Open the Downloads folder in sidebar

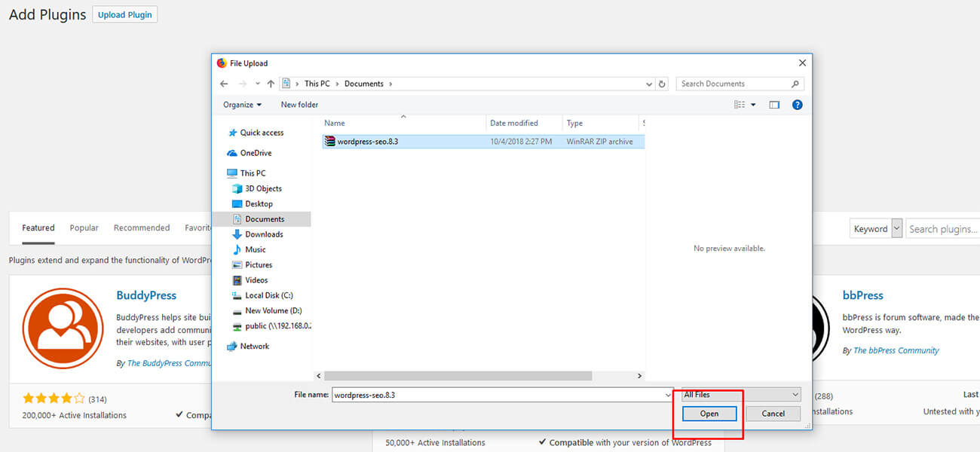pyautogui.click(x=263, y=234)
